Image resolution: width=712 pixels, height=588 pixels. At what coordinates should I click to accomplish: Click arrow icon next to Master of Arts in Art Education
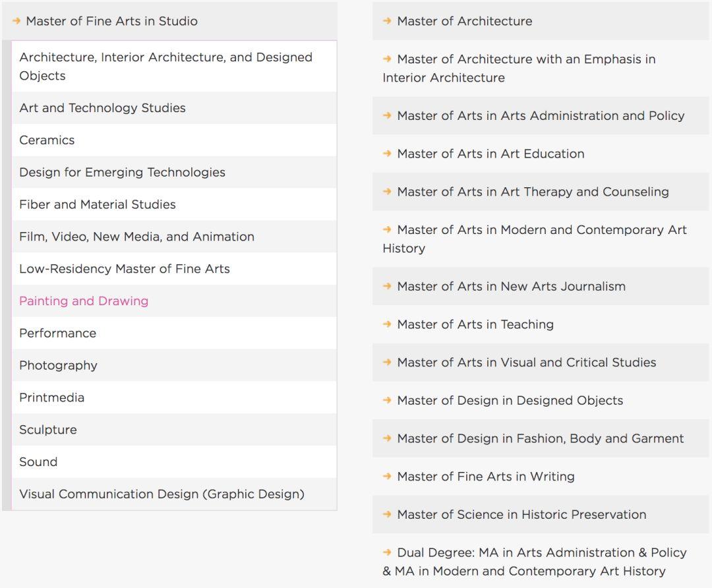(387, 154)
